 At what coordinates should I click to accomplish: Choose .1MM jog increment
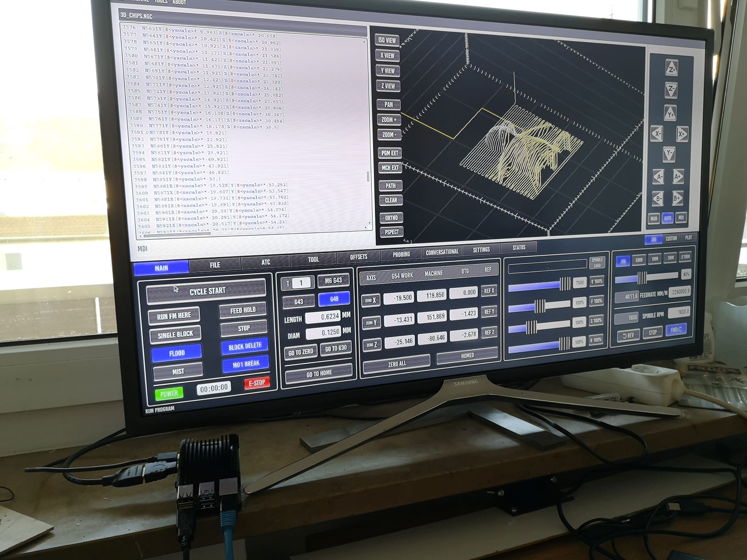pyautogui.click(x=670, y=258)
